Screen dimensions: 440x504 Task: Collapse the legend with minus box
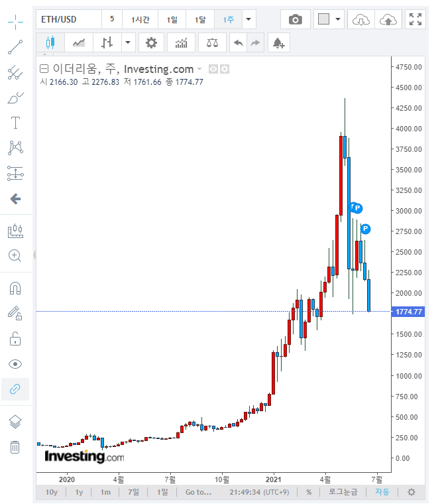(44, 69)
